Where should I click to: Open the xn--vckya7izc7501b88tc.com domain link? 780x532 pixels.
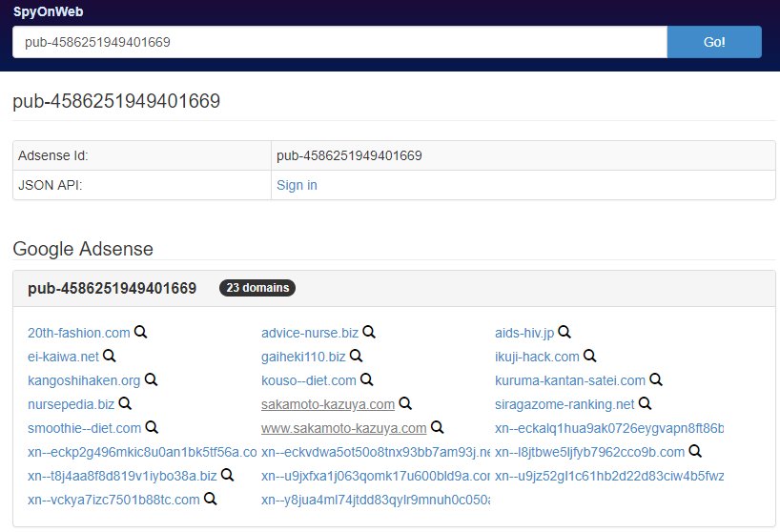(x=113, y=500)
